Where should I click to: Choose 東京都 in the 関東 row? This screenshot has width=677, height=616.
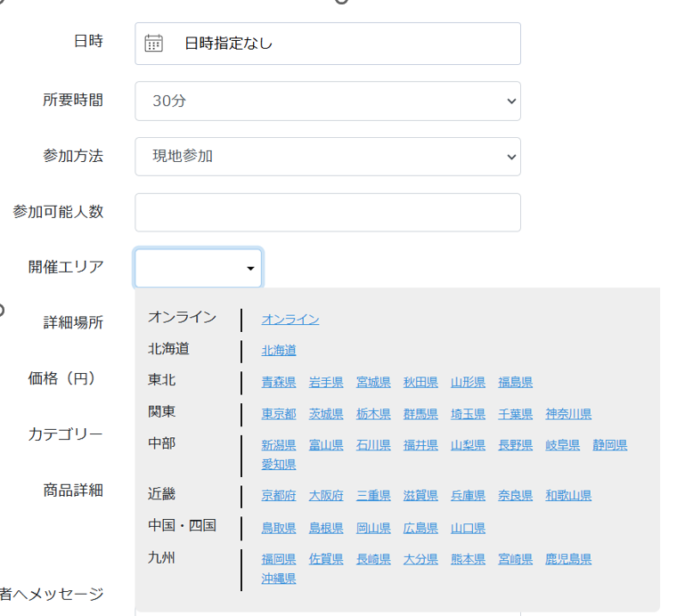tap(278, 414)
